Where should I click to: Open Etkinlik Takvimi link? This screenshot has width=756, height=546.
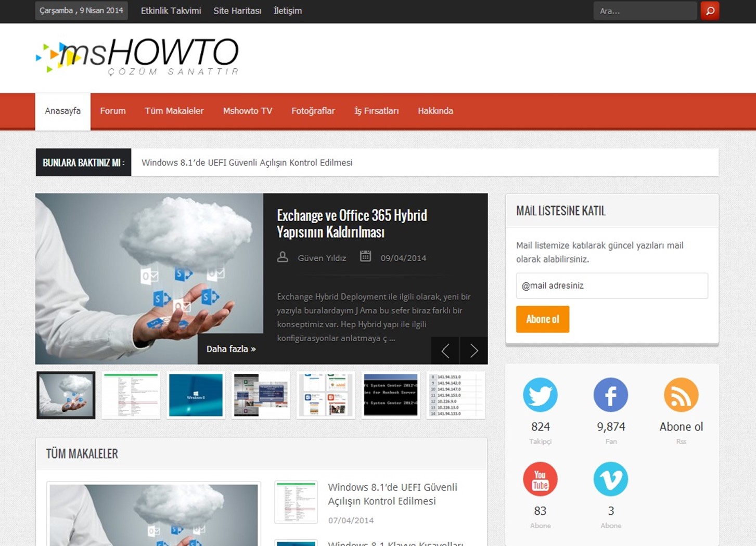[x=171, y=10]
